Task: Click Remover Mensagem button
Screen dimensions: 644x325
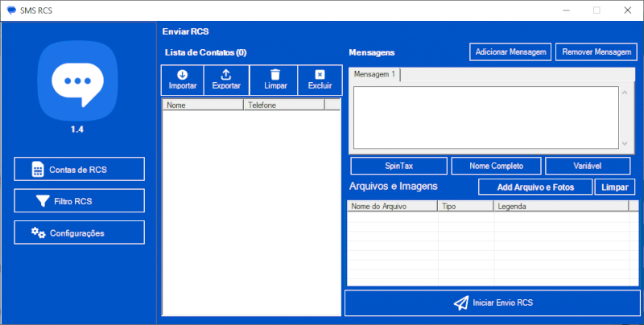Action: pyautogui.click(x=597, y=51)
